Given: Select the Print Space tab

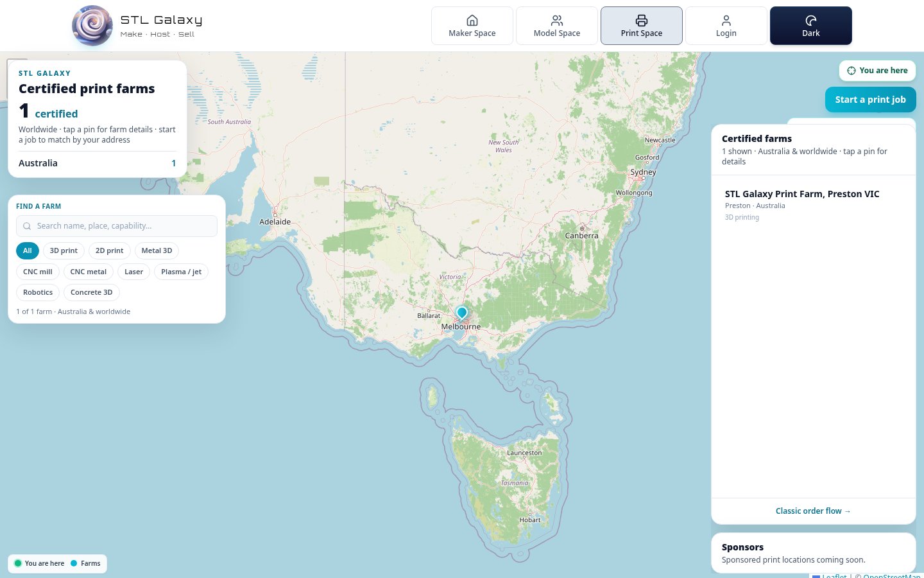Looking at the screenshot, I should (642, 26).
